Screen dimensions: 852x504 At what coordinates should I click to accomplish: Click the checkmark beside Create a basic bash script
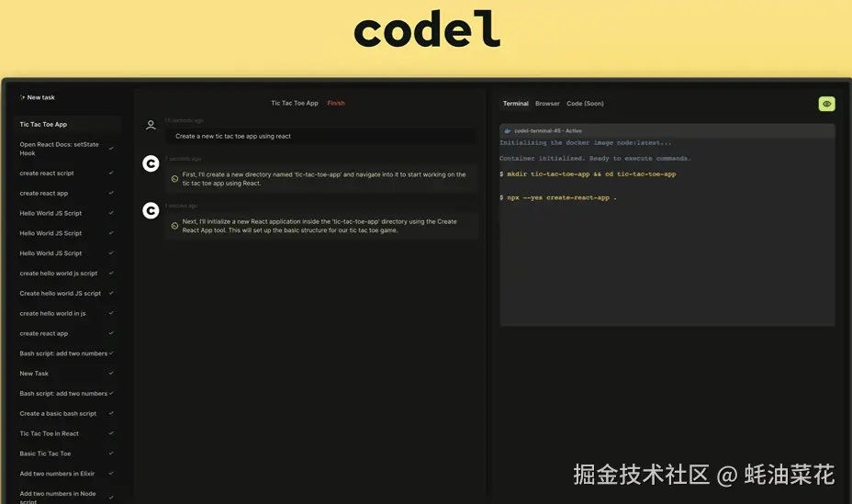(x=111, y=413)
